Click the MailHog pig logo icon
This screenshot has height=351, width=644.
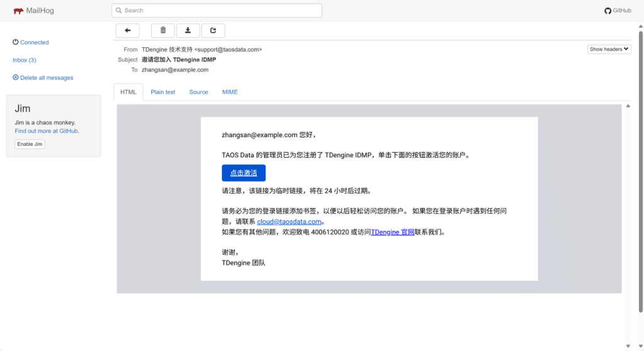pyautogui.click(x=18, y=11)
